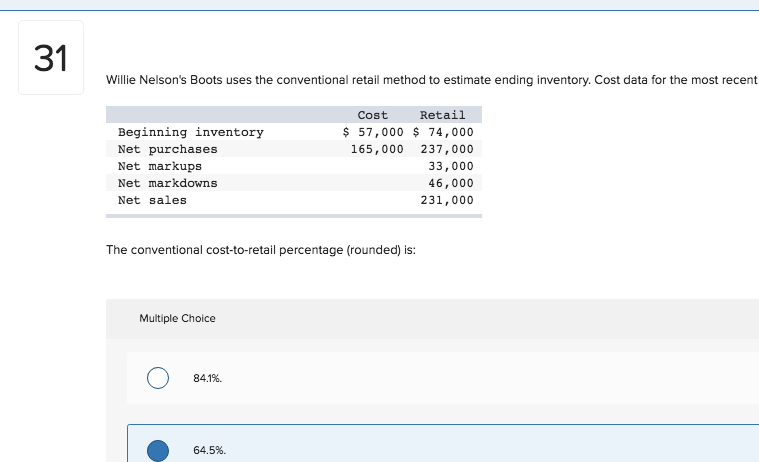Screen dimensions: 759x462
Task: Click the Multiple Choice header
Action: pyautogui.click(x=177, y=318)
